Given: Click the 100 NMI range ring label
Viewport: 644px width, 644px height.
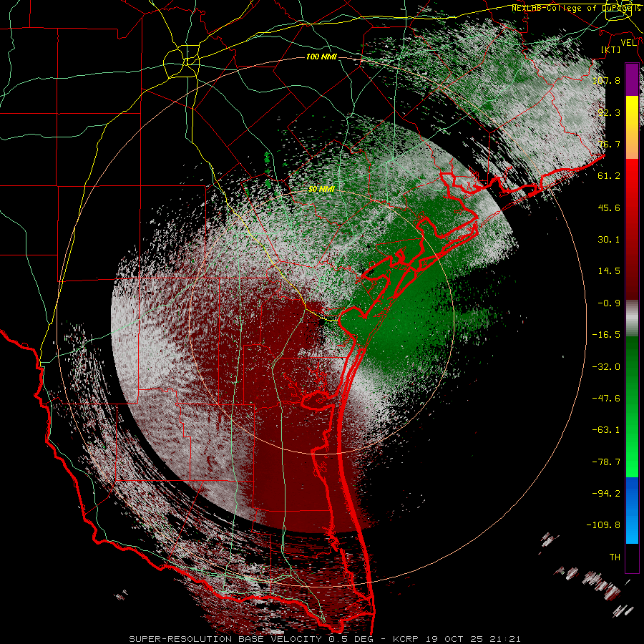Looking at the screenshot, I should (321, 57).
